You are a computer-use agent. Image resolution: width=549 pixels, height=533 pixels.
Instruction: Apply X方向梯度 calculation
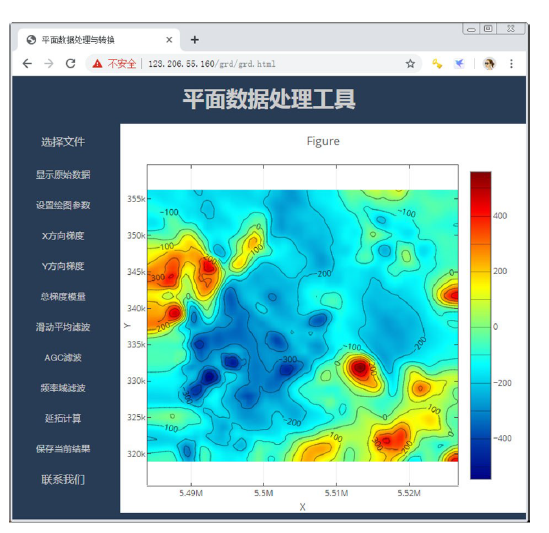(x=63, y=236)
